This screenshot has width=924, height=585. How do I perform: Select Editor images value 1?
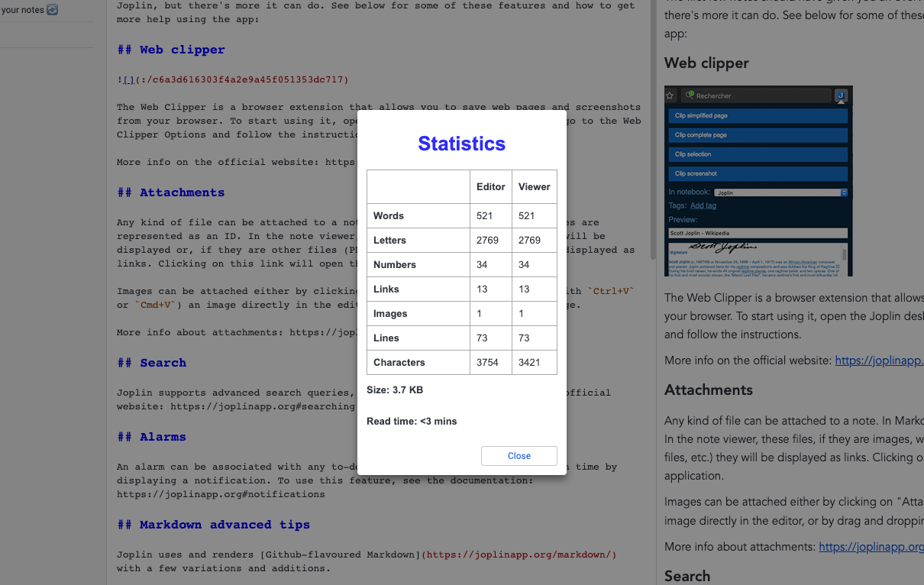(479, 314)
